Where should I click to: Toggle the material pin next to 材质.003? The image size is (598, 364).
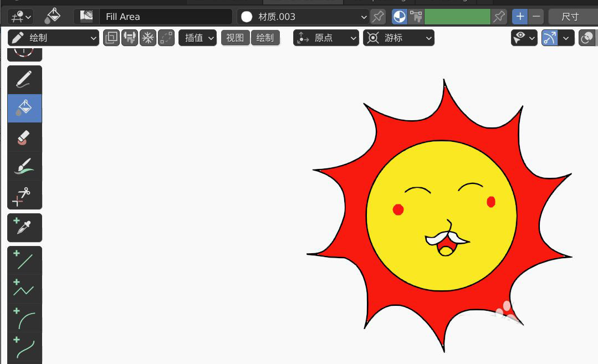click(378, 17)
